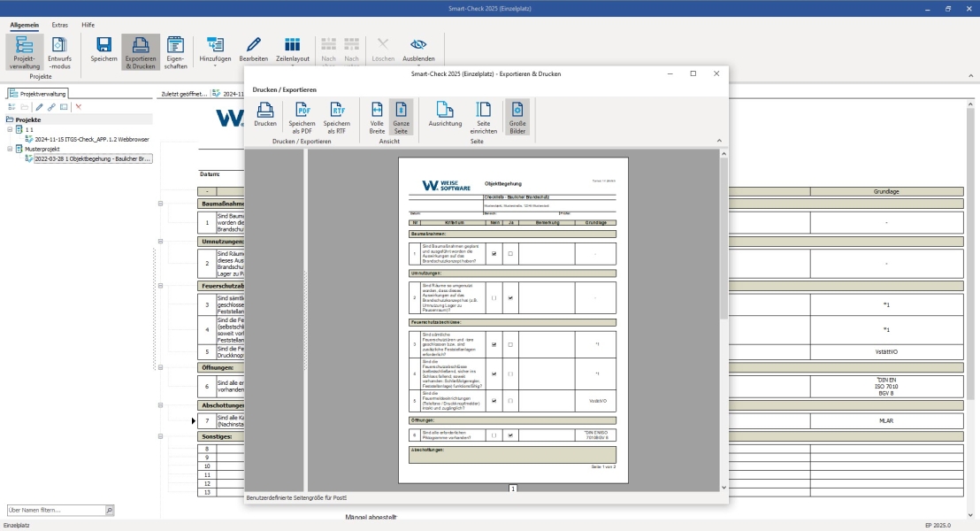The height and width of the screenshot is (531, 980).
Task: Choose Speichern als RTF
Action: click(336, 117)
